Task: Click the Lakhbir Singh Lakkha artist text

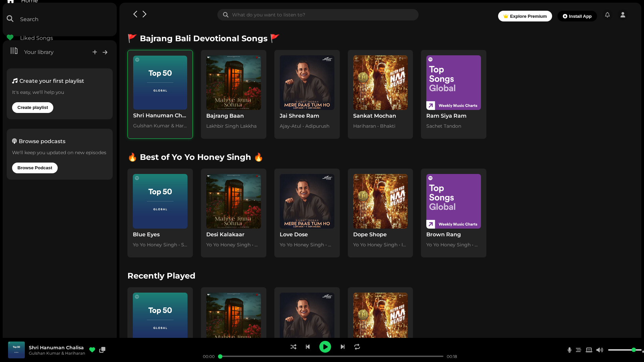Action: coord(231,126)
